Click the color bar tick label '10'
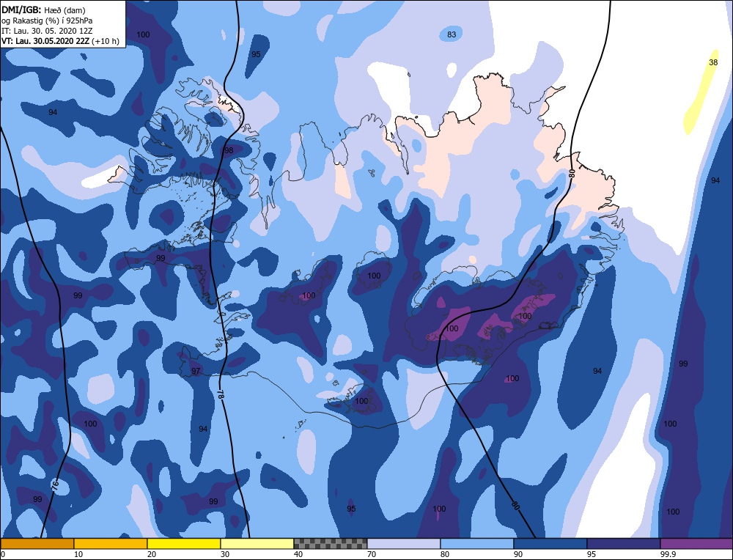This screenshot has height=560, width=733. [78, 554]
